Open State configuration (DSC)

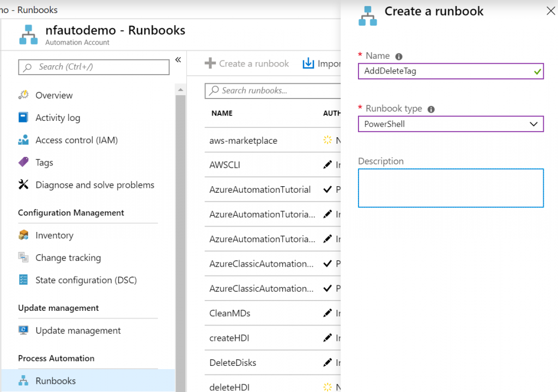tap(87, 280)
